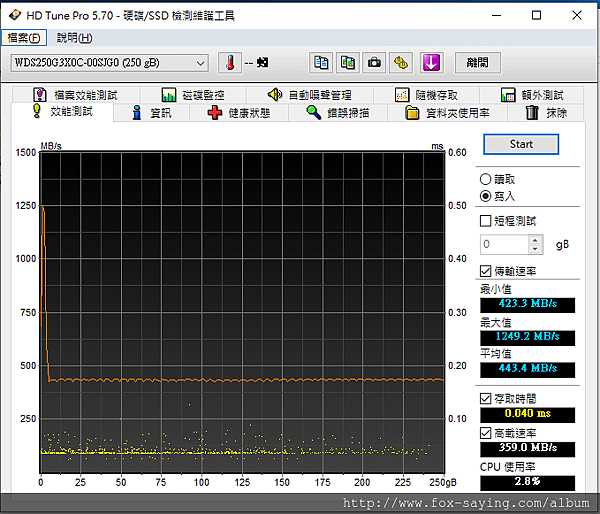Screen dimensions: 600x514
Task: Toggle the 存取時間 access time checkbox
Action: (485, 399)
